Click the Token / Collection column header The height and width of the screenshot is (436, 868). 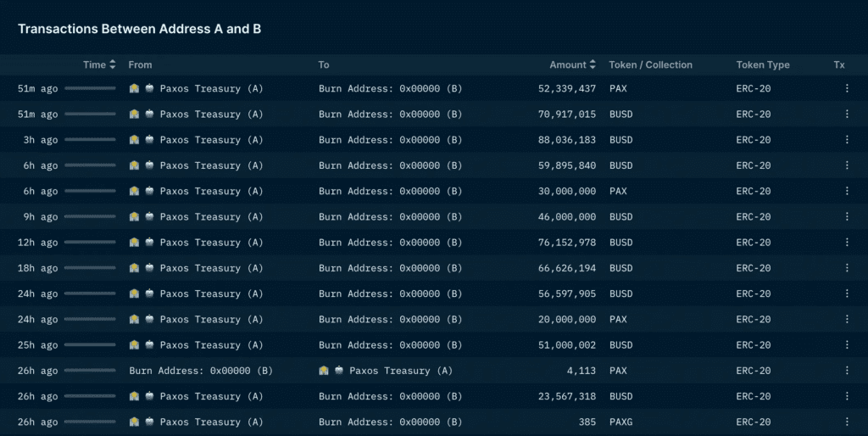pos(650,64)
